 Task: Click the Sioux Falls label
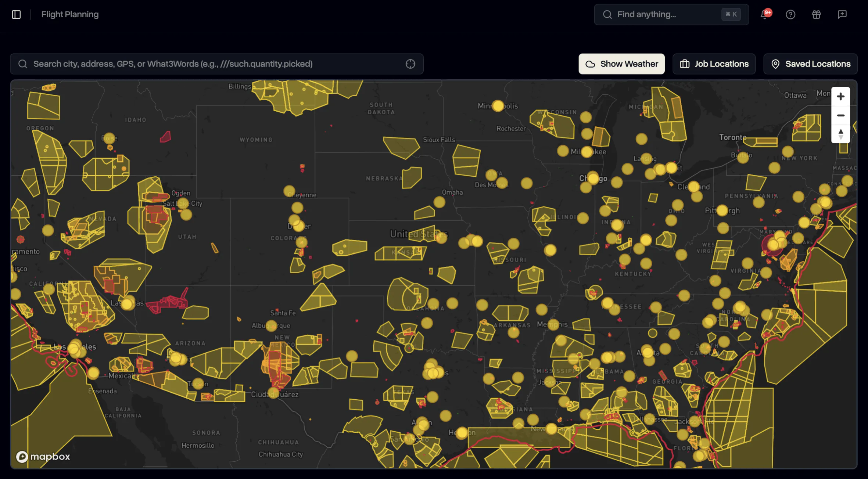[x=439, y=140]
